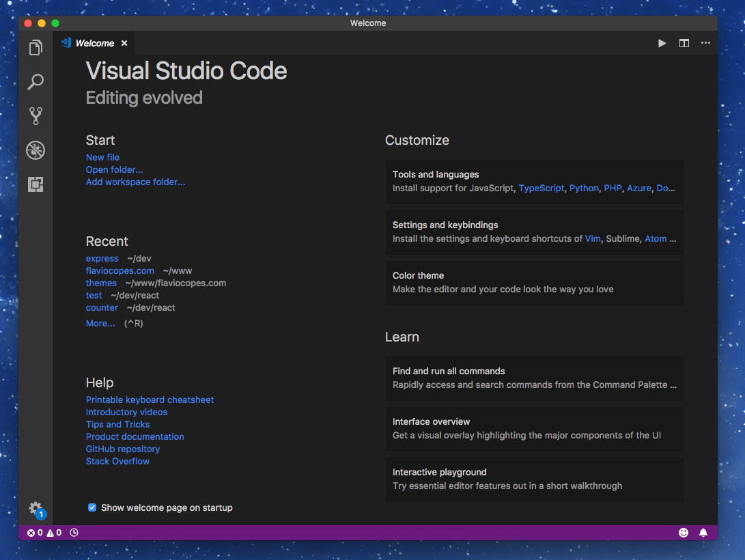Open the Search view icon

coord(36,82)
